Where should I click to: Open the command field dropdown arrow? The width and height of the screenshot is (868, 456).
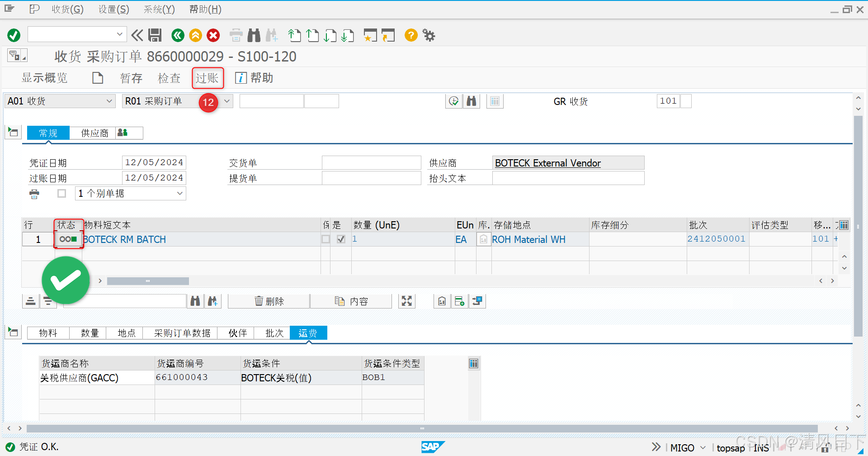coord(120,34)
